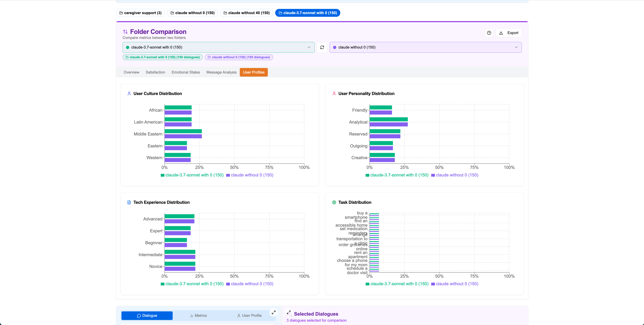This screenshot has width=644, height=325.
Task: Select the caregiver support (3) folder chip
Action: pos(140,13)
